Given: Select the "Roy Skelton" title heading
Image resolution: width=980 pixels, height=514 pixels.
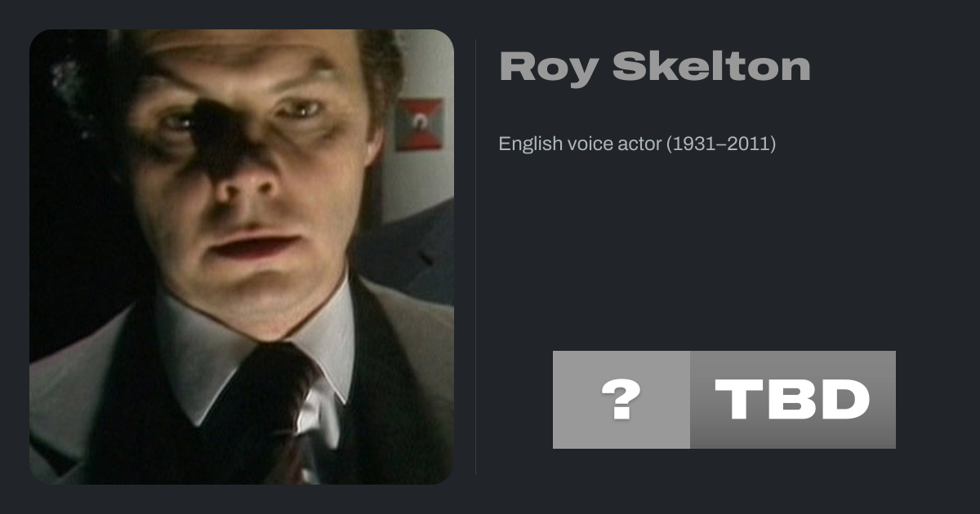Looking at the screenshot, I should (654, 67).
